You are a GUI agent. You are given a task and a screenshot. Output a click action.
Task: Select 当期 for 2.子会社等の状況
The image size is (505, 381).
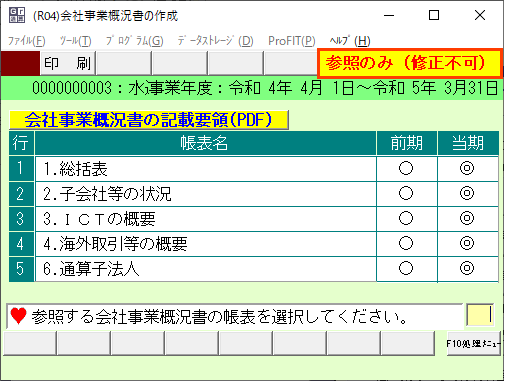click(467, 193)
